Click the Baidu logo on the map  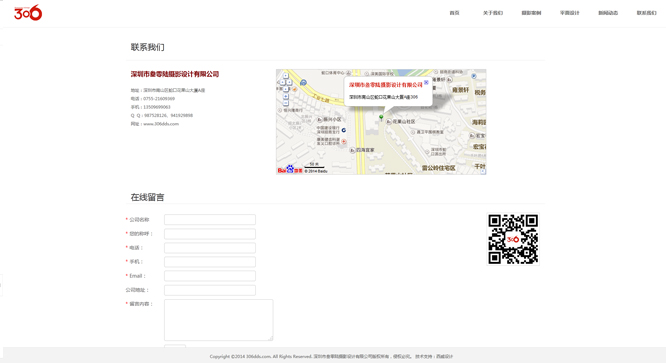point(290,169)
